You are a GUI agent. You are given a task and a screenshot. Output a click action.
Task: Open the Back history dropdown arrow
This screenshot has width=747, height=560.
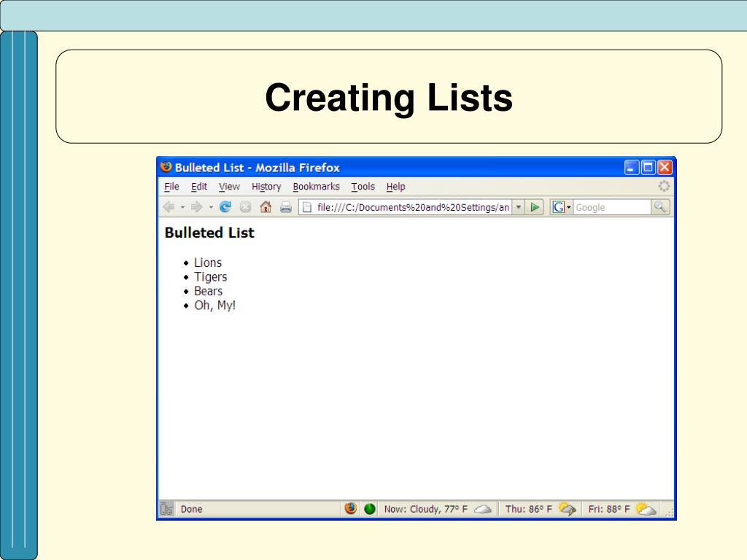(182, 207)
